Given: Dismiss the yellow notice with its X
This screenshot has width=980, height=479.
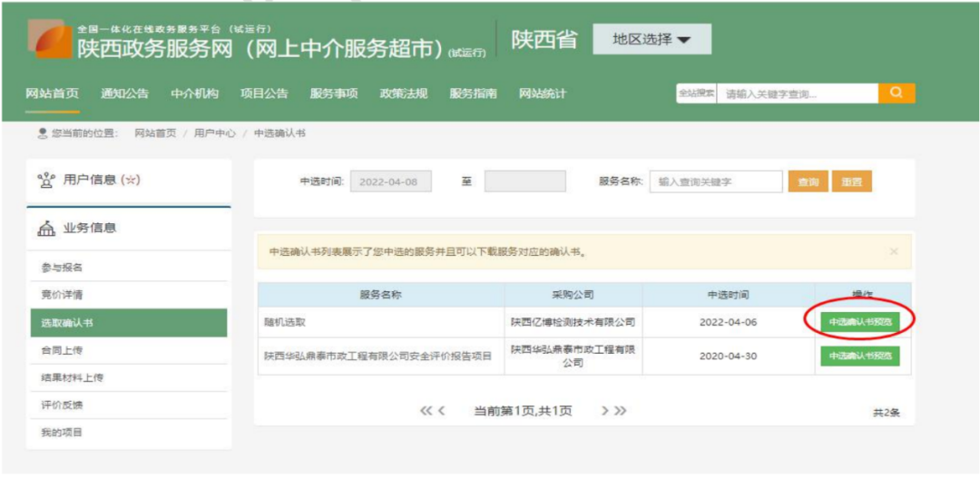Looking at the screenshot, I should [894, 251].
